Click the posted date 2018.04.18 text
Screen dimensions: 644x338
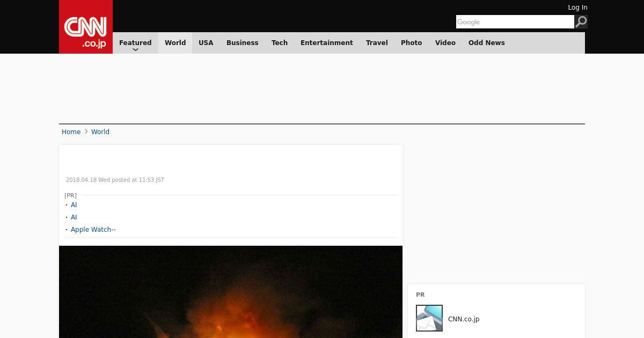[x=115, y=180]
